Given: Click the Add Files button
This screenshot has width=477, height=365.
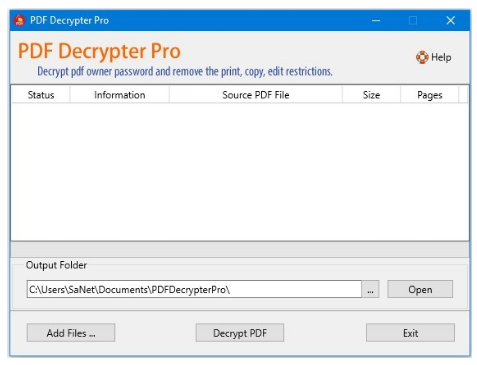Looking at the screenshot, I should (x=71, y=332).
